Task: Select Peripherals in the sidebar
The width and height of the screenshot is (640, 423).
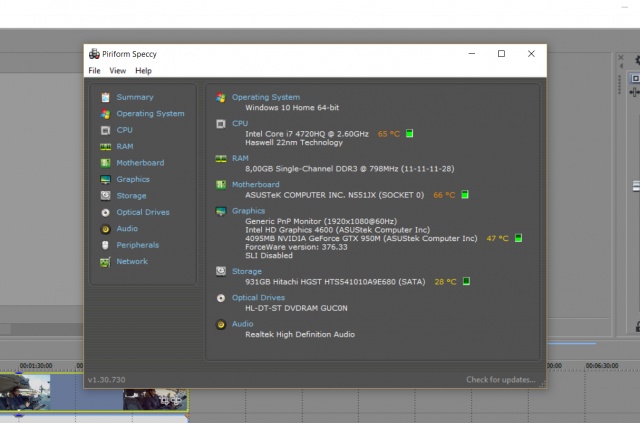Action: 138,245
